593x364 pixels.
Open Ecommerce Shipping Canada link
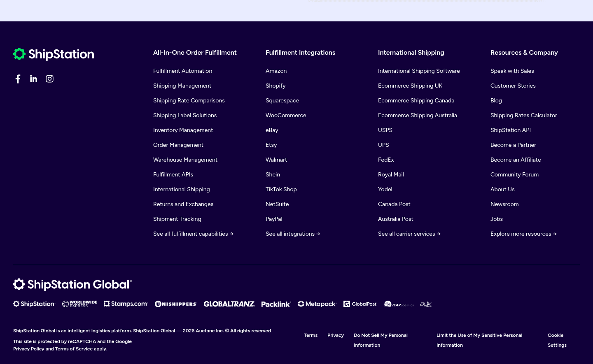pyautogui.click(x=416, y=100)
